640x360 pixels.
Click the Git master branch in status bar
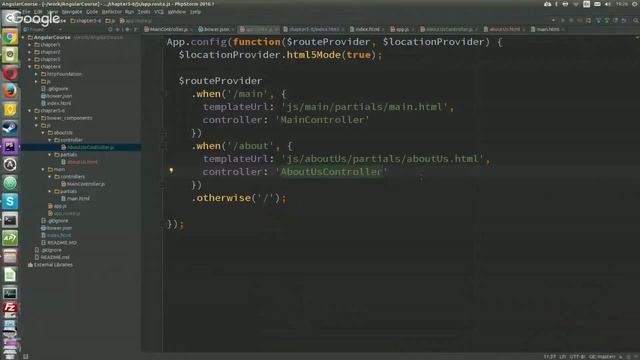coord(602,357)
